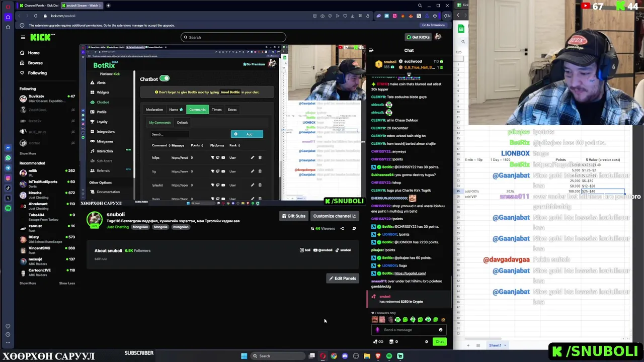
Task: Click the Go to Extensions button
Action: point(433,25)
